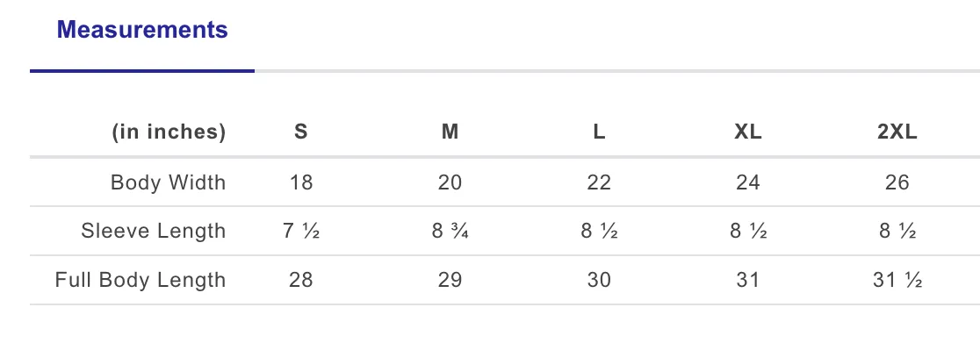Click Full Body Length value 29 for M
This screenshot has width=980, height=343.
pyautogui.click(x=450, y=280)
